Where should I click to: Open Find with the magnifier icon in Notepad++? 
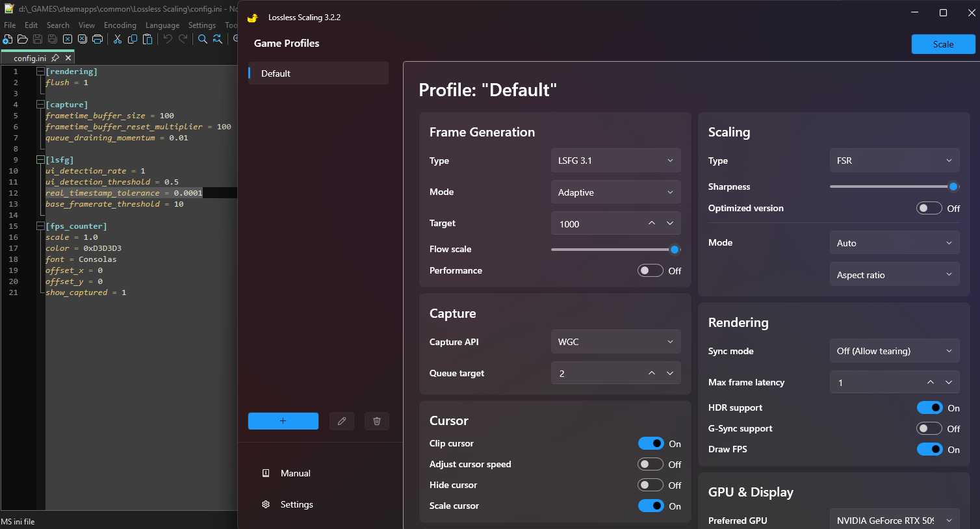(x=203, y=39)
